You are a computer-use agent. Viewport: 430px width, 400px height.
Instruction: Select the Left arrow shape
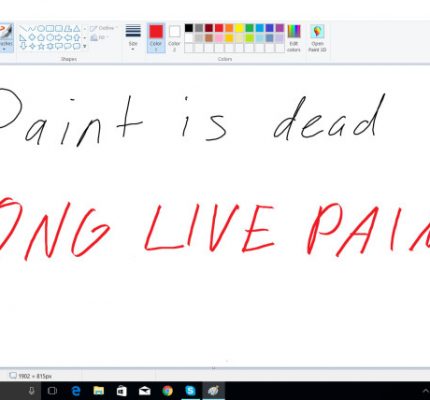point(68,37)
